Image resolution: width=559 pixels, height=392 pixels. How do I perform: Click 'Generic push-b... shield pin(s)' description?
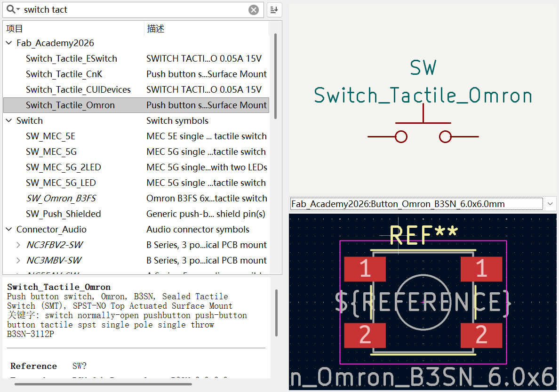(x=206, y=214)
